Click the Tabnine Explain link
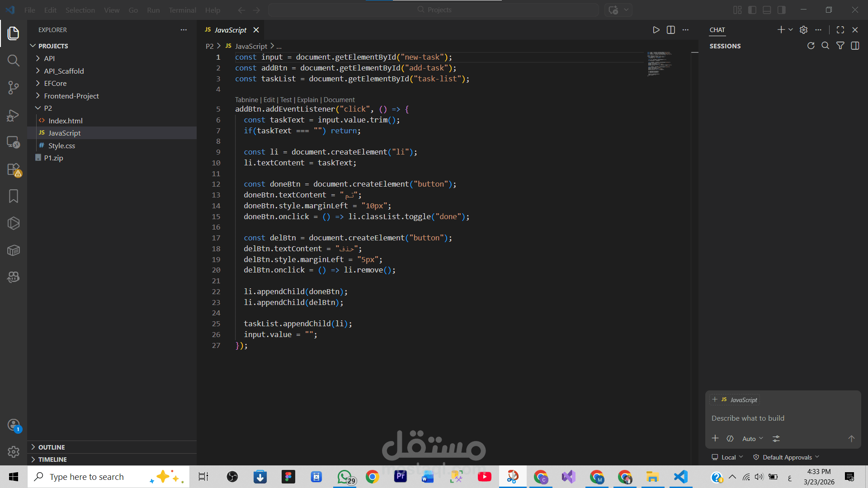The image size is (868, 488). (307, 100)
